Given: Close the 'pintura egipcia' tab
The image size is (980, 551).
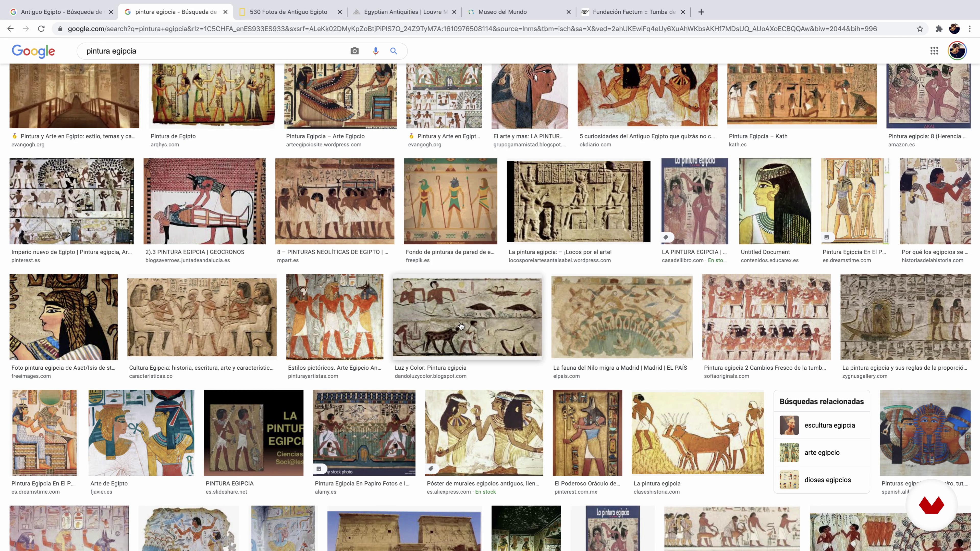Looking at the screenshot, I should point(226,12).
